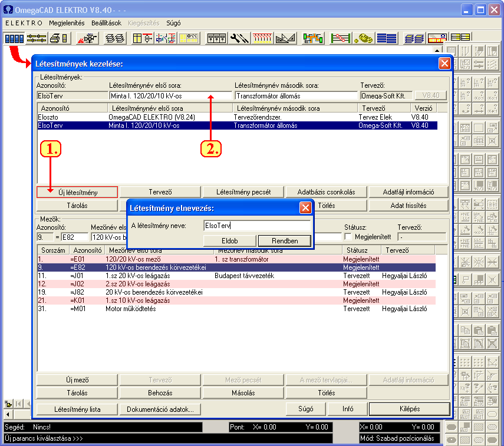
Task: Confirm the facility name with Rendben
Action: click(285, 240)
